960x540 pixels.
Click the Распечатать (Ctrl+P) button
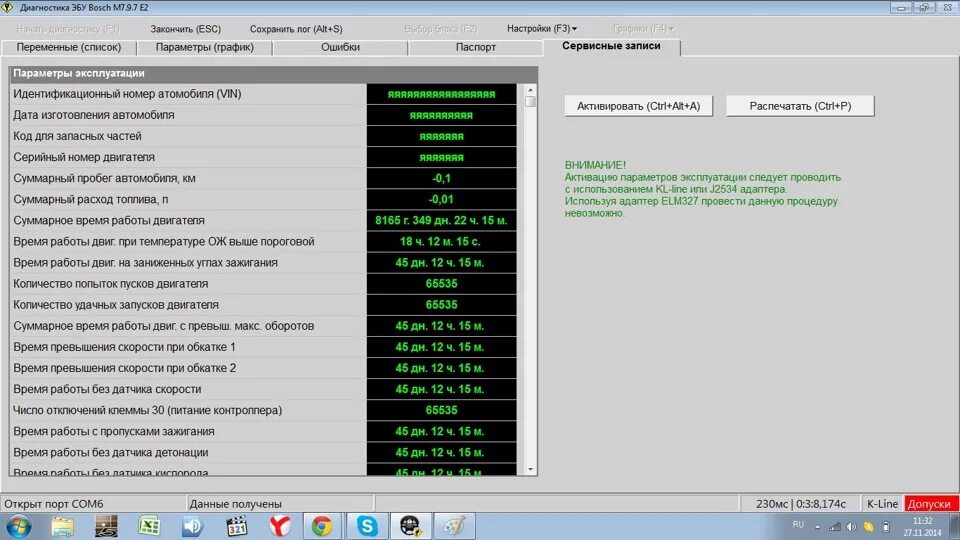tap(800, 106)
